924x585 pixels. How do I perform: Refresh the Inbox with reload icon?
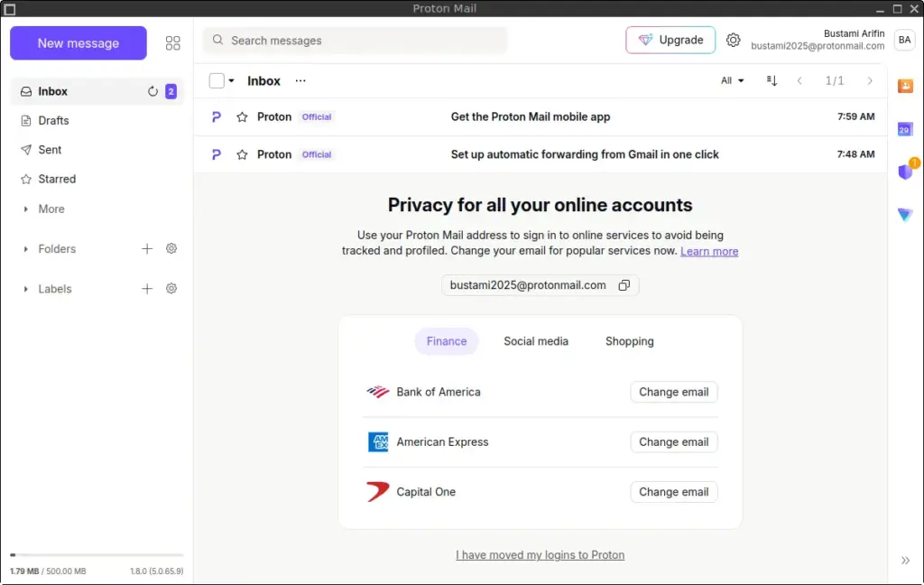pyautogui.click(x=152, y=91)
